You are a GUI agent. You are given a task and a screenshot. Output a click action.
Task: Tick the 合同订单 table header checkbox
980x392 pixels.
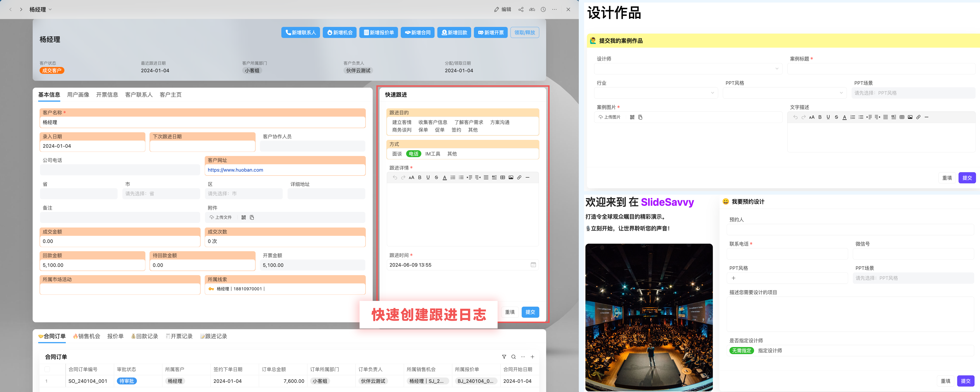tap(47, 369)
